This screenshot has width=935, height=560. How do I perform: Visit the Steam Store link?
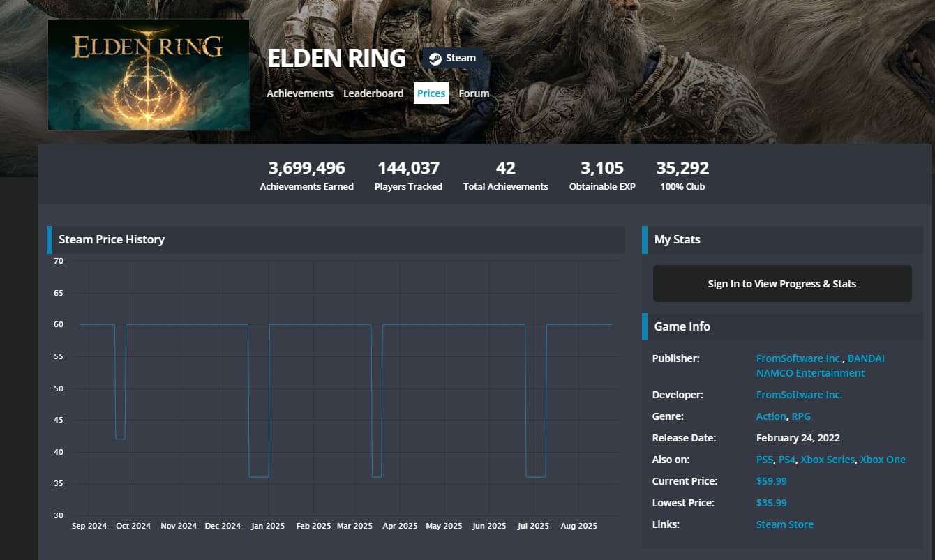pyautogui.click(x=785, y=524)
